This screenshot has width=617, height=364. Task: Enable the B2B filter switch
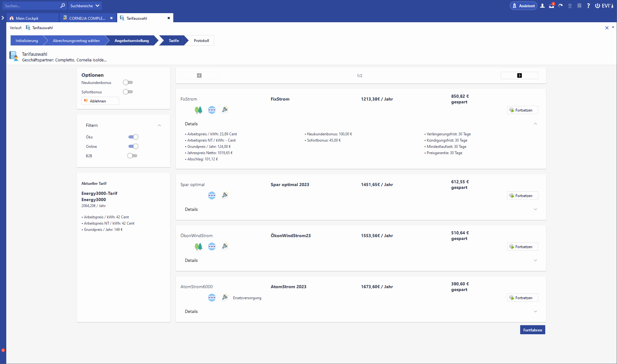[132, 156]
